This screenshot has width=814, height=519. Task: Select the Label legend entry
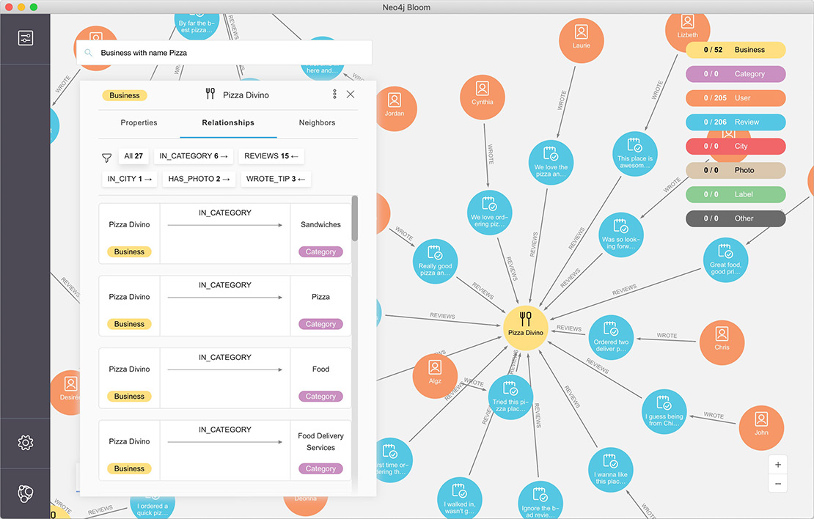pyautogui.click(x=736, y=194)
